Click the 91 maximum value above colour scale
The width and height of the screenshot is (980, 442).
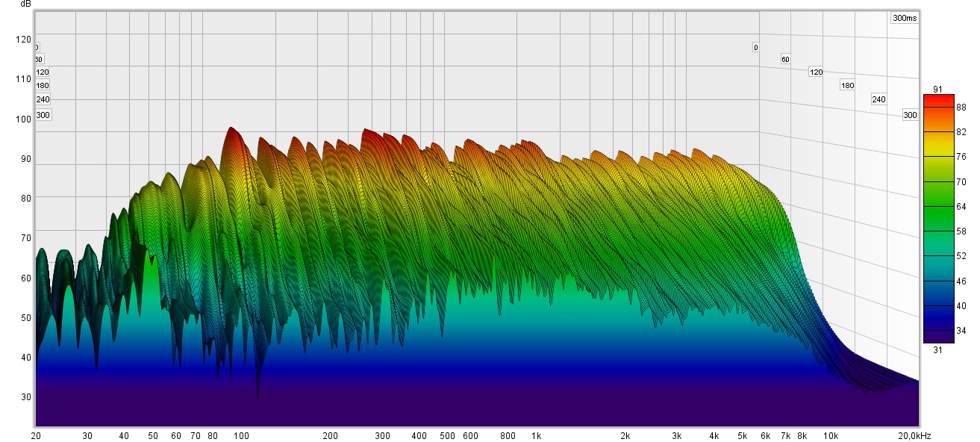938,90
